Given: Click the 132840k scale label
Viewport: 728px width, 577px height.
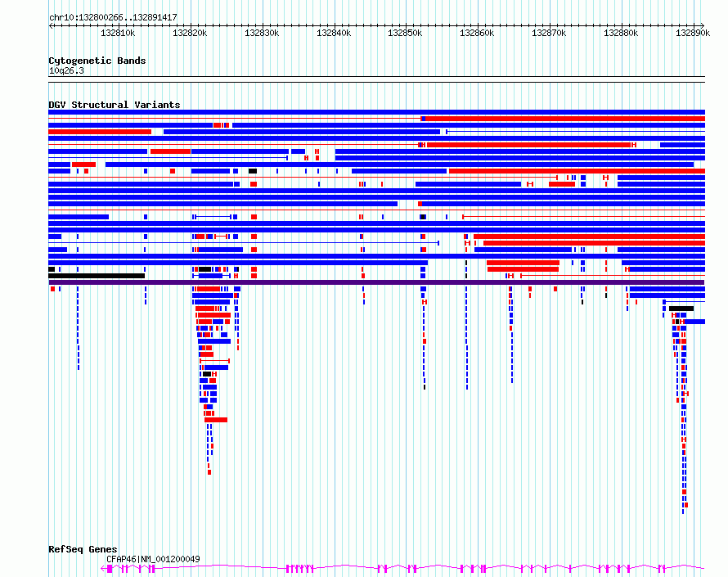Looking at the screenshot, I should 334,33.
